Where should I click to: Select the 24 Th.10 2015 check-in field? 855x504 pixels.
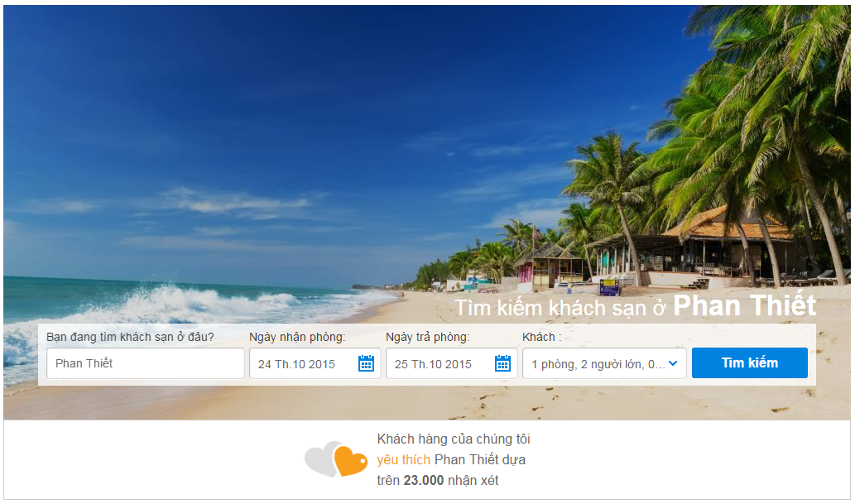315,363
